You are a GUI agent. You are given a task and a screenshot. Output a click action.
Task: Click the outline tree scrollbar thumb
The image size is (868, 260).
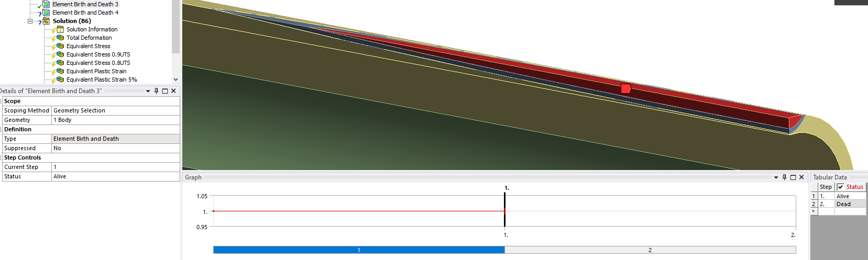point(175,26)
